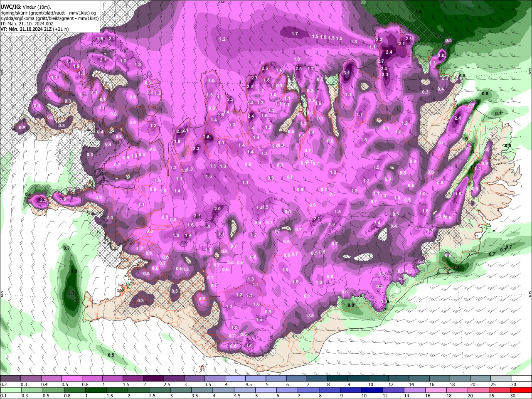
Task: Select the darkest purple 2 mm snow swatch
Action: click(x=153, y=379)
